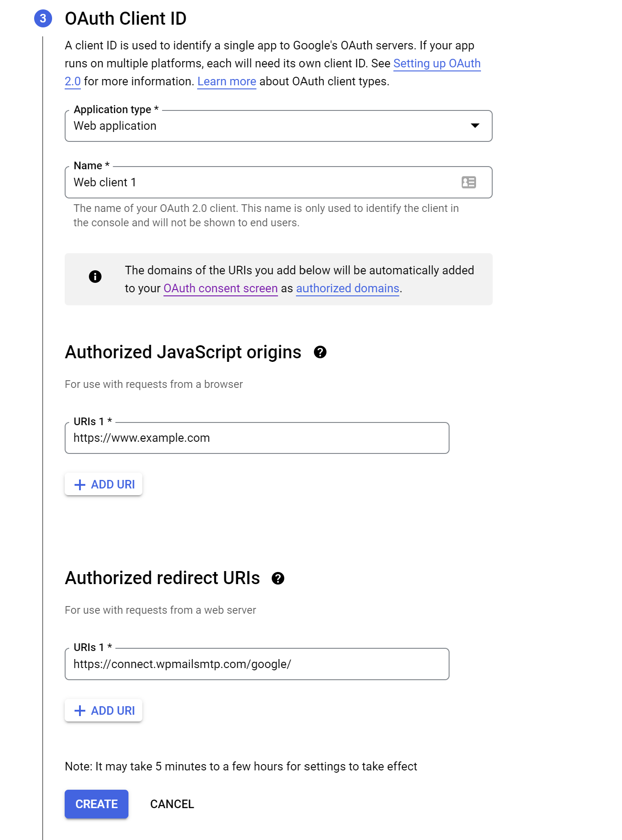Open the OAuth consent screen link
This screenshot has width=622, height=840.
click(x=221, y=288)
